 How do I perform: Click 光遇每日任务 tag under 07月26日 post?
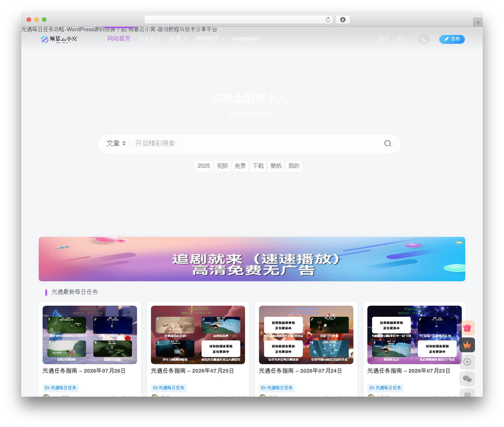click(61, 388)
